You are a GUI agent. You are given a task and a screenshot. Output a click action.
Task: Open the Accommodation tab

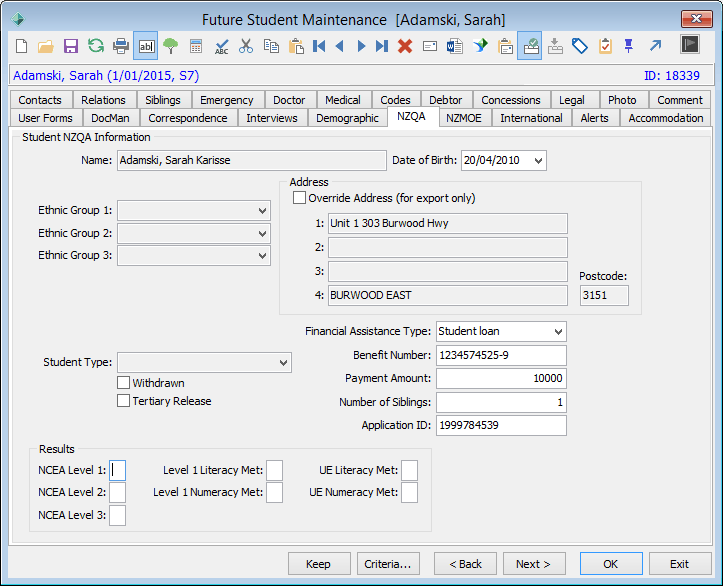666,118
